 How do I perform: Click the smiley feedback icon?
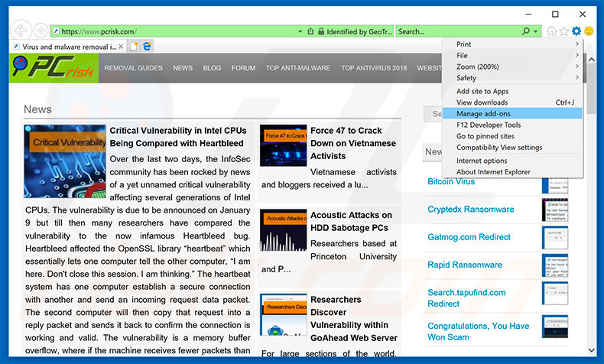pyautogui.click(x=589, y=31)
